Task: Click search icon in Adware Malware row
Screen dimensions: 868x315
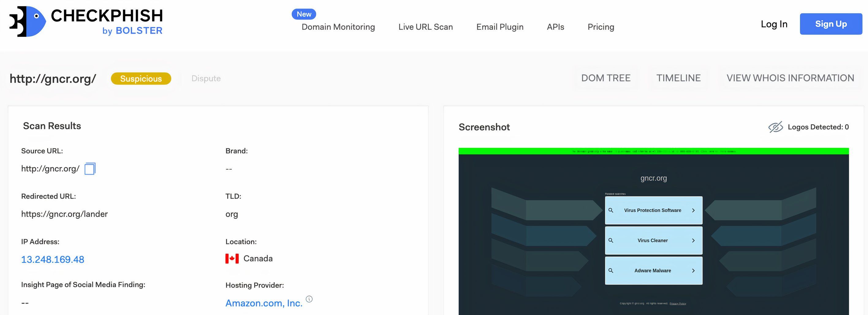Action: click(x=611, y=271)
